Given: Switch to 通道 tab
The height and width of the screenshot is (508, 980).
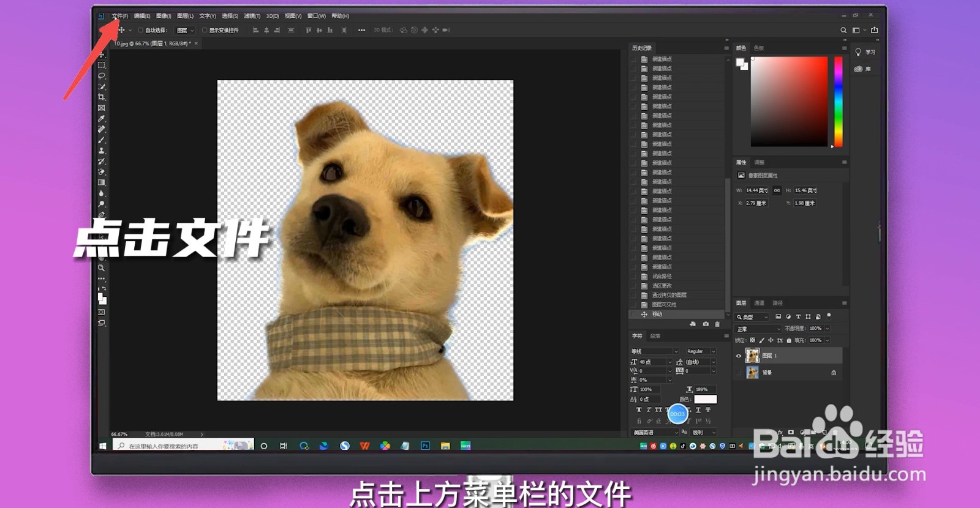Looking at the screenshot, I should click(x=759, y=303).
